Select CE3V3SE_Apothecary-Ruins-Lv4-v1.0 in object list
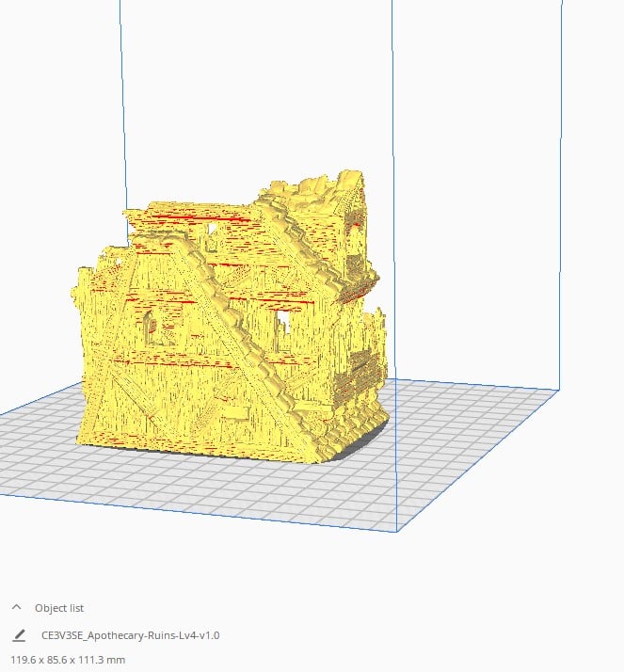624x672 pixels. (x=130, y=635)
